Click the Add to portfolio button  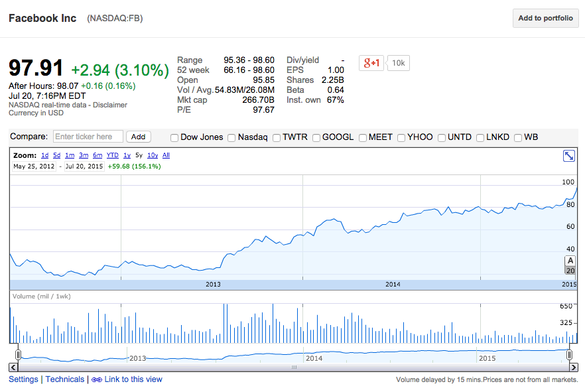coord(545,18)
